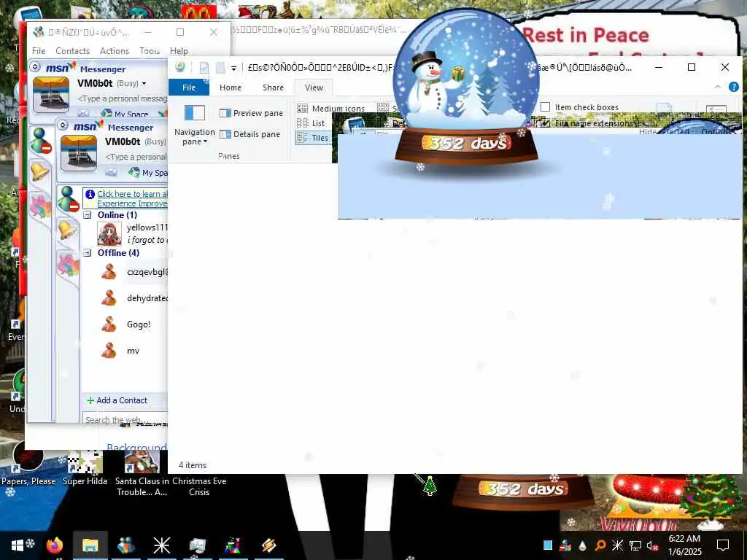Open the notification center from the taskbar
Viewport: 747px width, 560px height.
[723, 545]
